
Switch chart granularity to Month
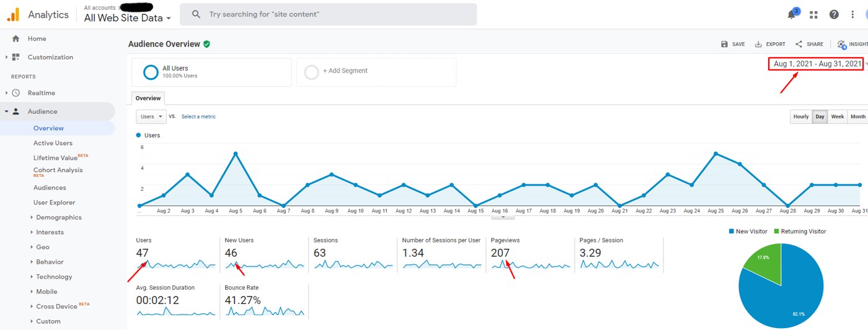(x=858, y=116)
